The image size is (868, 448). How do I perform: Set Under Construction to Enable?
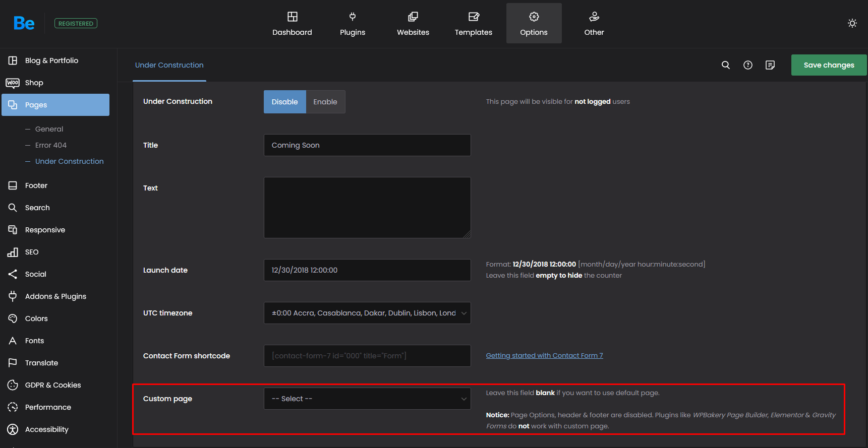click(325, 102)
